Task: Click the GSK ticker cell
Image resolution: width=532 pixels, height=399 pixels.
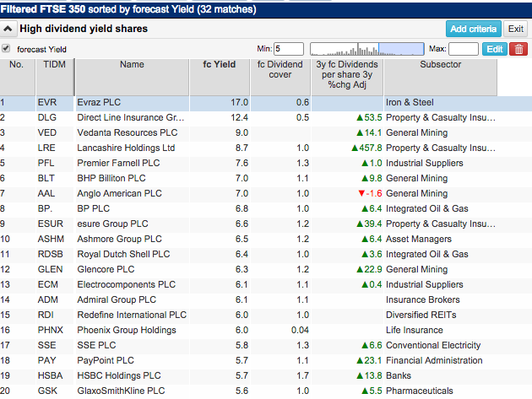Action: pos(47,391)
